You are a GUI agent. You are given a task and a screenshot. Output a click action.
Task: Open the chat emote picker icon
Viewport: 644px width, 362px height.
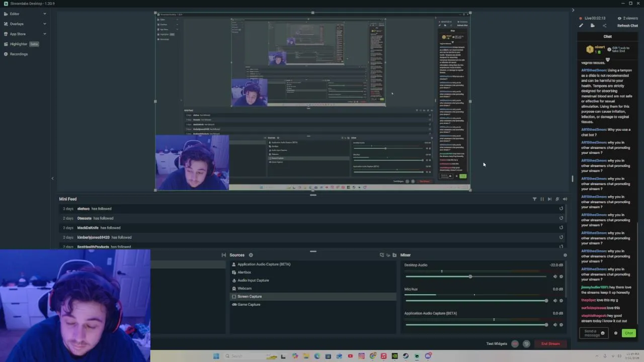click(x=603, y=333)
